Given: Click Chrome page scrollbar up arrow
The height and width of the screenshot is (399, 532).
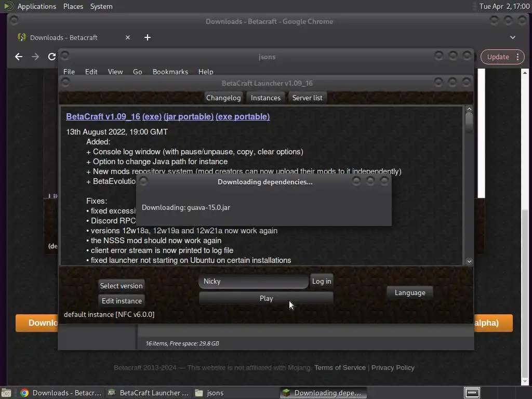Looking at the screenshot, I should pos(525,73).
